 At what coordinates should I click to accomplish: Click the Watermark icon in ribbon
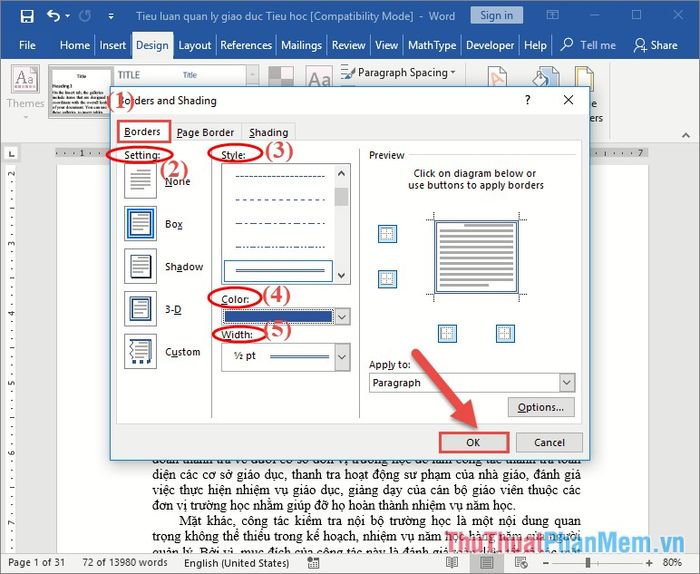coord(497,76)
